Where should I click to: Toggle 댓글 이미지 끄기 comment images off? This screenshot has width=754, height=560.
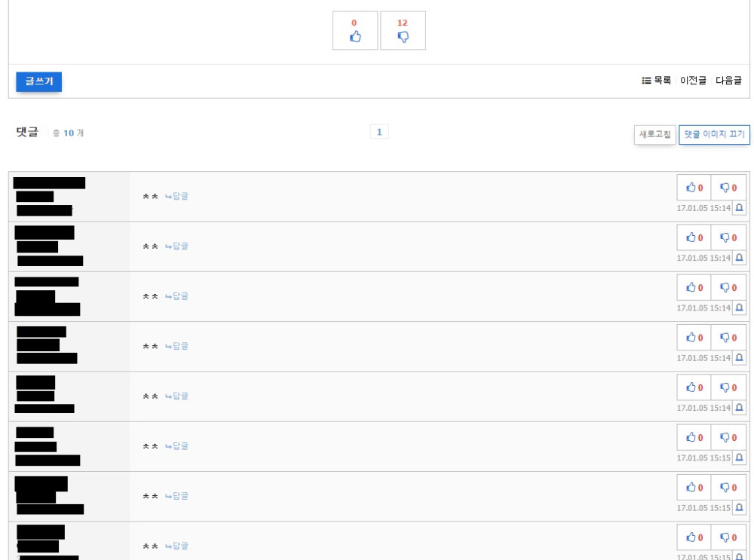tap(715, 134)
